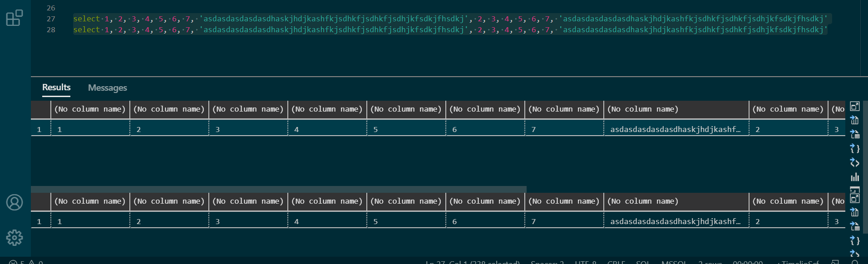Click column header above value 6 in lower grid
Viewport: 868px width, 264px height.
[485, 201]
